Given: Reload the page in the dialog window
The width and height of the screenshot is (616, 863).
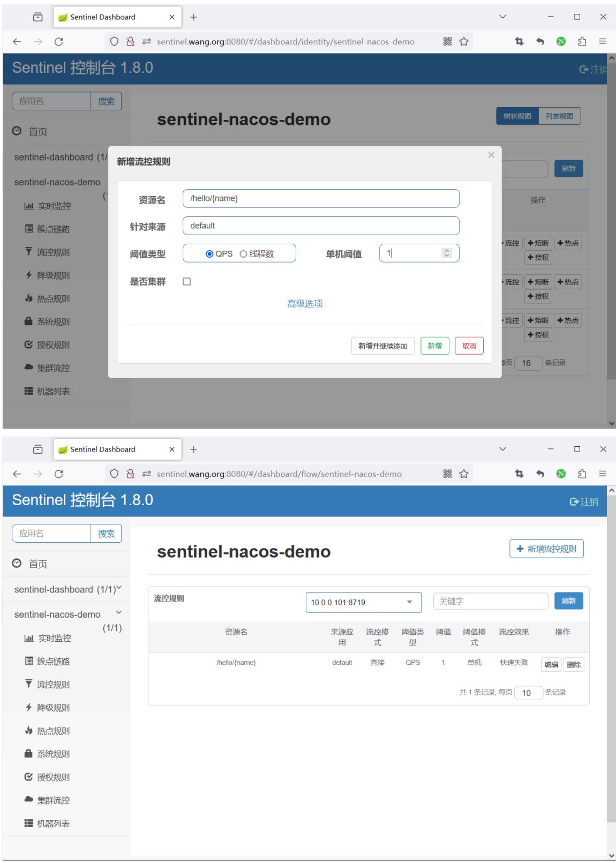Looking at the screenshot, I should (59, 42).
